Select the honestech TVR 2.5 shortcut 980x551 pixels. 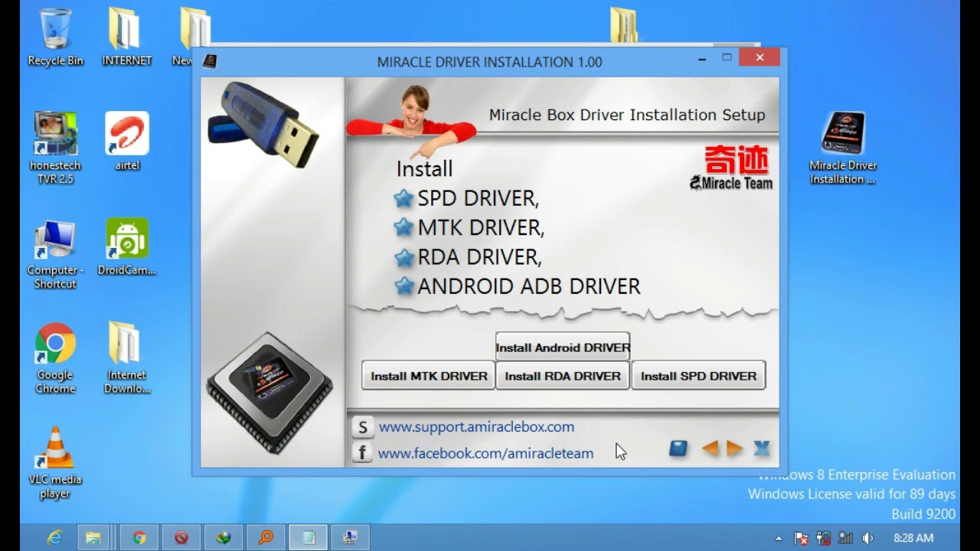click(x=55, y=148)
